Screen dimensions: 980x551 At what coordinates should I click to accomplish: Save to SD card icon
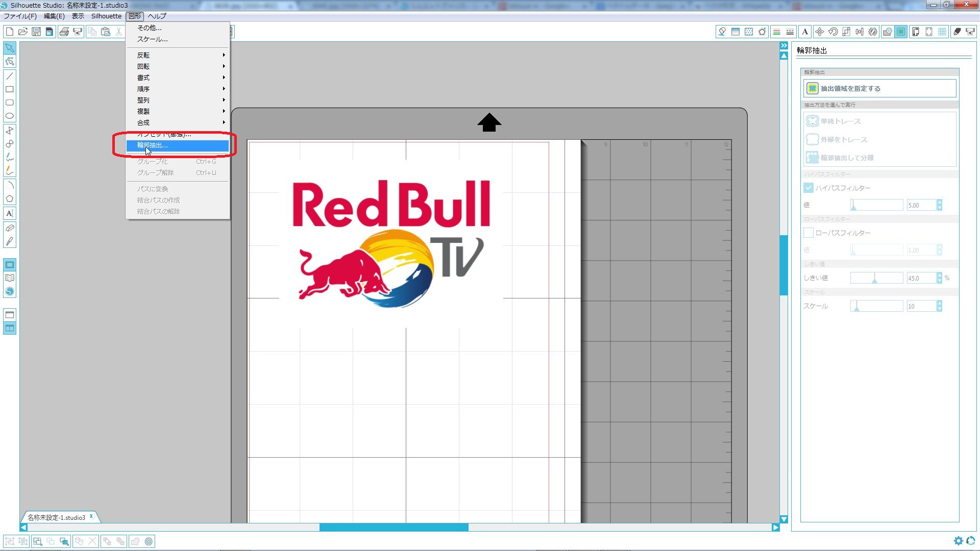coord(49,32)
